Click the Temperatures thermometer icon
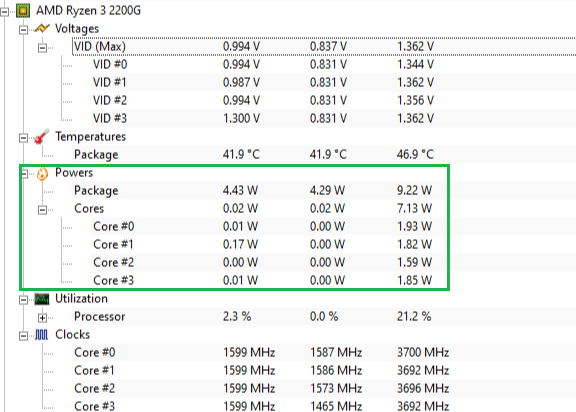Screen dimensions: 576x412 click(42, 137)
